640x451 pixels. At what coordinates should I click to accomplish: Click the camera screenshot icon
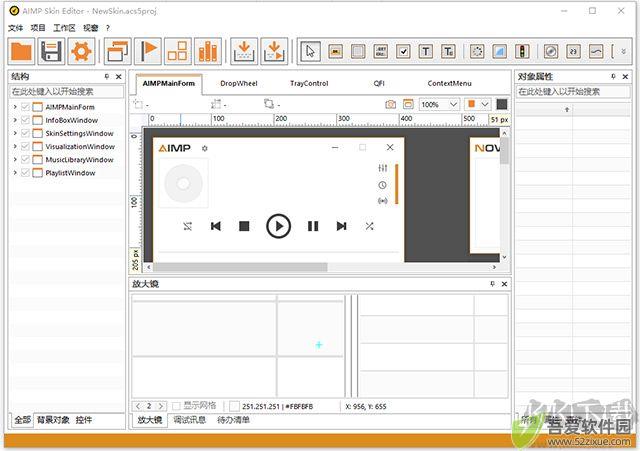[x=391, y=104]
